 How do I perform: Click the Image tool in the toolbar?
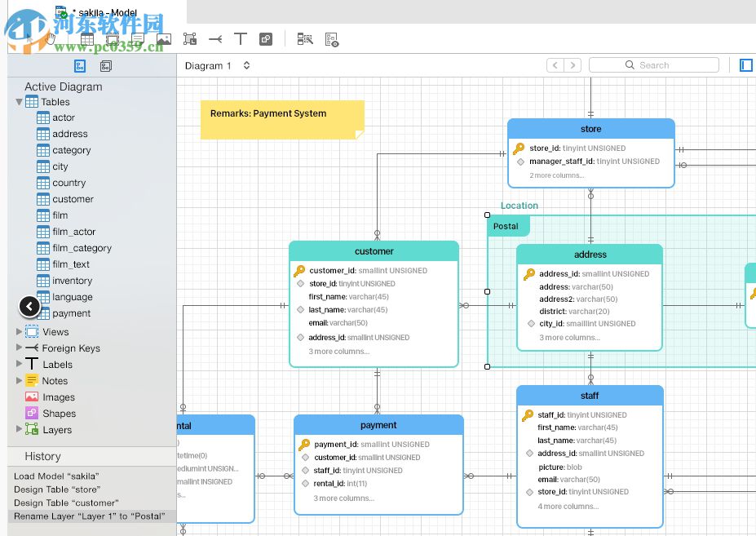[164, 38]
